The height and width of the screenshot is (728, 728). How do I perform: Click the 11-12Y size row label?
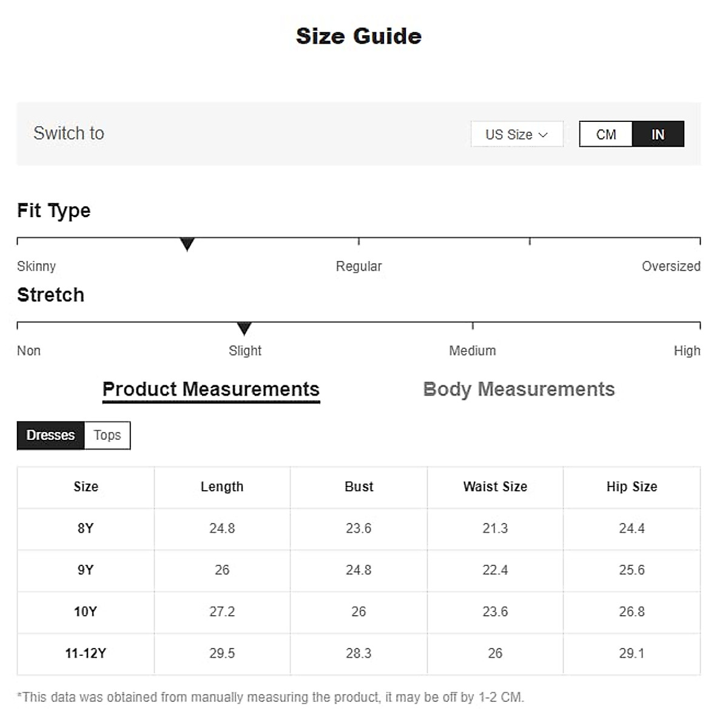click(x=86, y=653)
